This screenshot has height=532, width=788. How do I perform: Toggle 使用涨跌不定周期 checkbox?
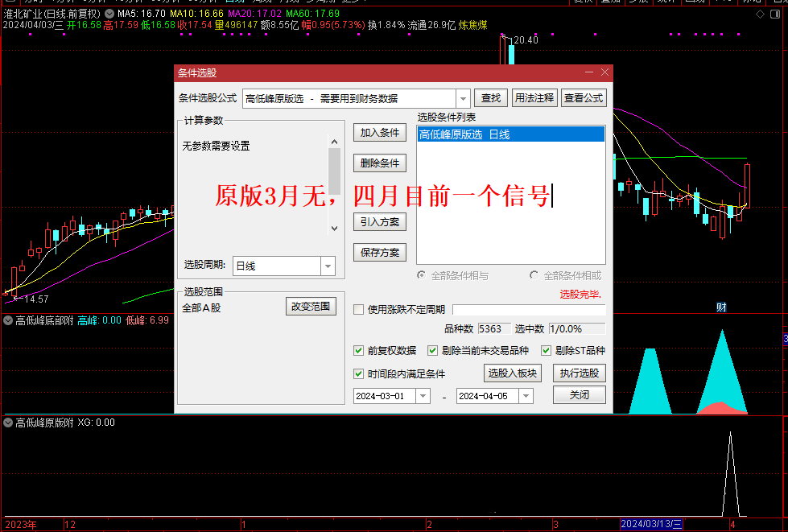click(x=358, y=309)
